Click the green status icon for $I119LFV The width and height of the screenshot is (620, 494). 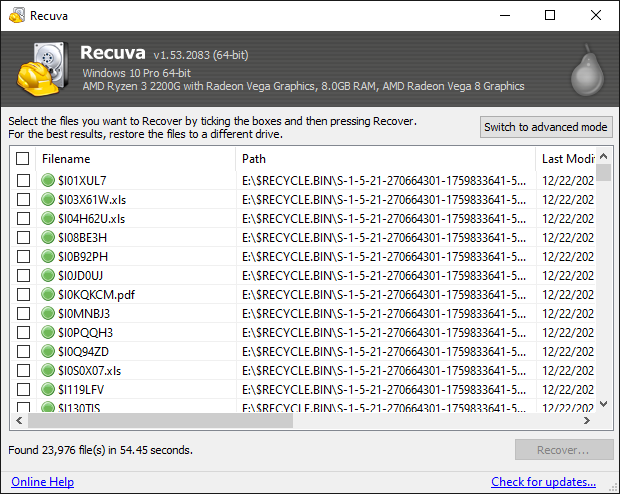[48, 389]
